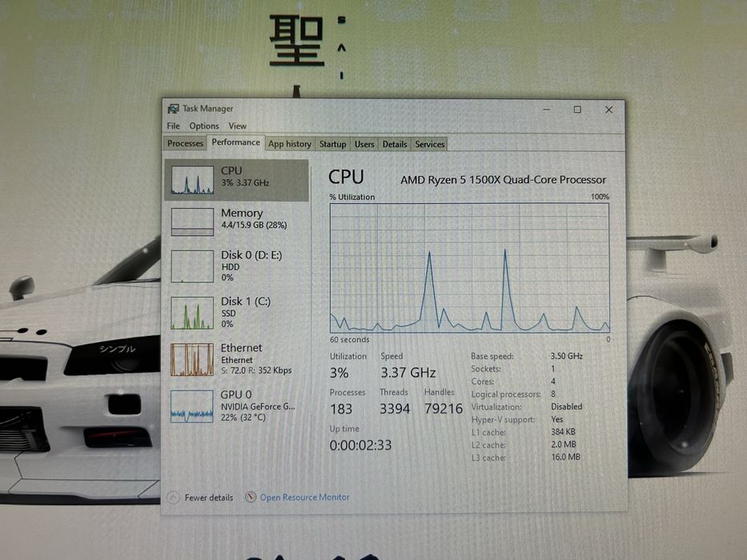Click the 183 processes count
Screen dimensions: 747x560
pyautogui.click(x=341, y=409)
